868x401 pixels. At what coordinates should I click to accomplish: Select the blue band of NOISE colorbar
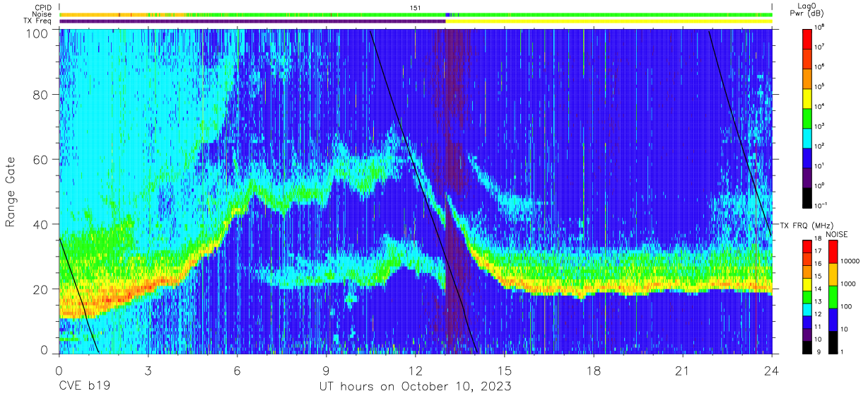click(x=832, y=319)
